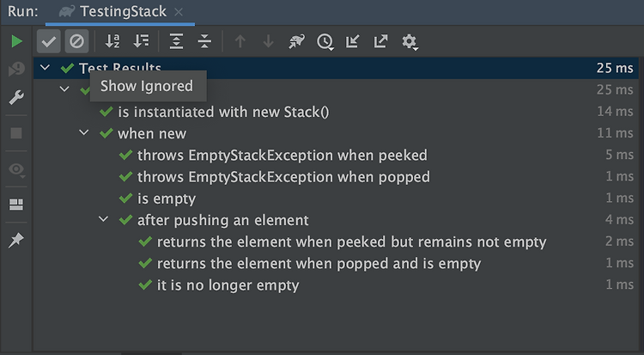This screenshot has height=355, width=644.
Task: Open the gear settings menu
Action: pyautogui.click(x=410, y=41)
